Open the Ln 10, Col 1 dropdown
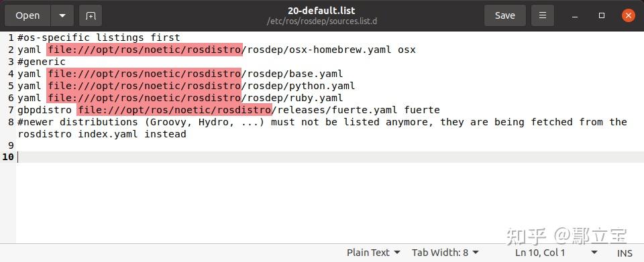This screenshot has height=262, width=644. pos(556,253)
